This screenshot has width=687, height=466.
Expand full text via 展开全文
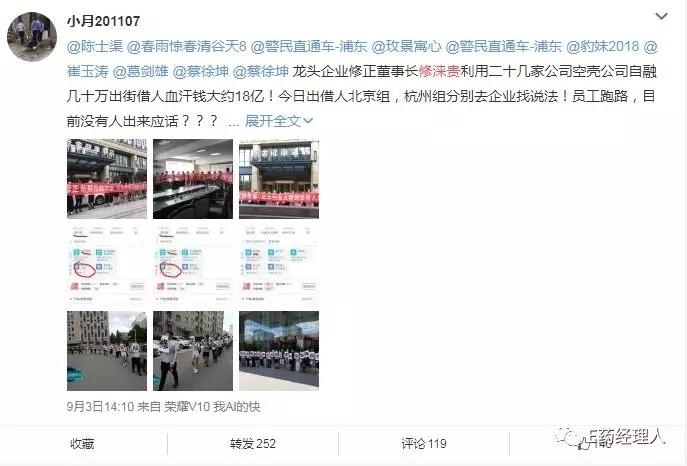(x=279, y=120)
